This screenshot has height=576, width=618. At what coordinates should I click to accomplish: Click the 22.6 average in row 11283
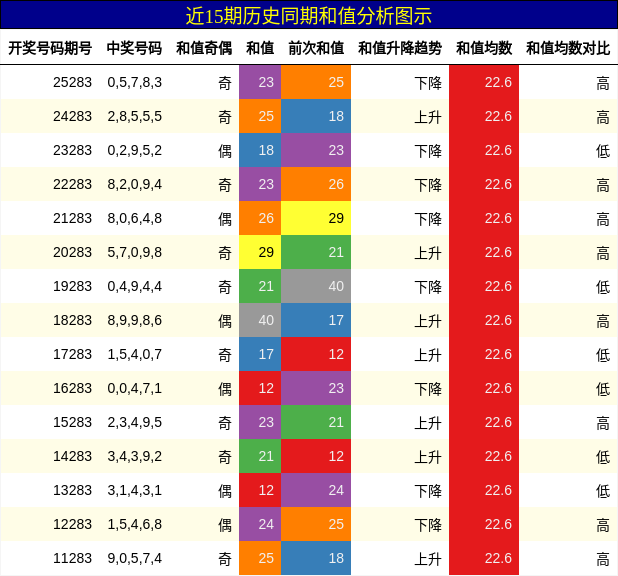click(484, 558)
